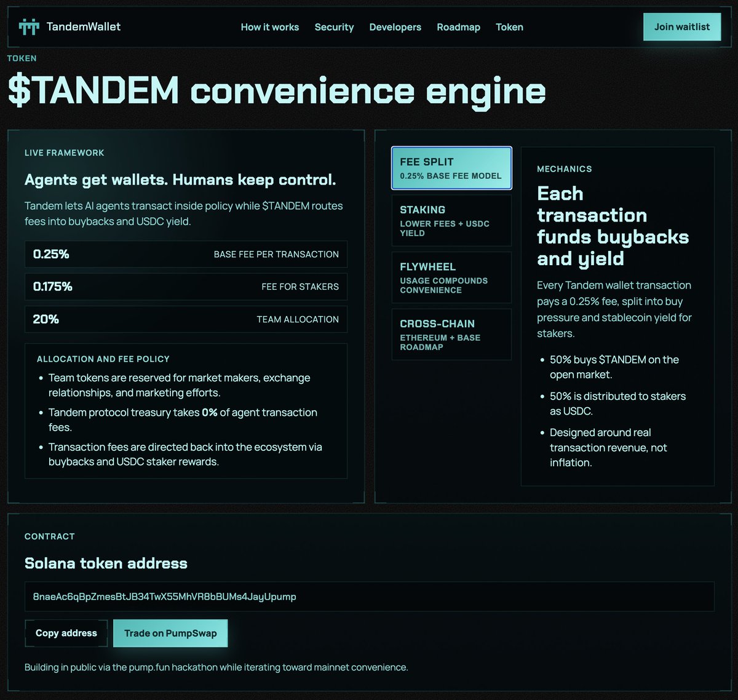Click the TandemWallet brand name
This screenshot has width=738, height=700.
(x=84, y=26)
